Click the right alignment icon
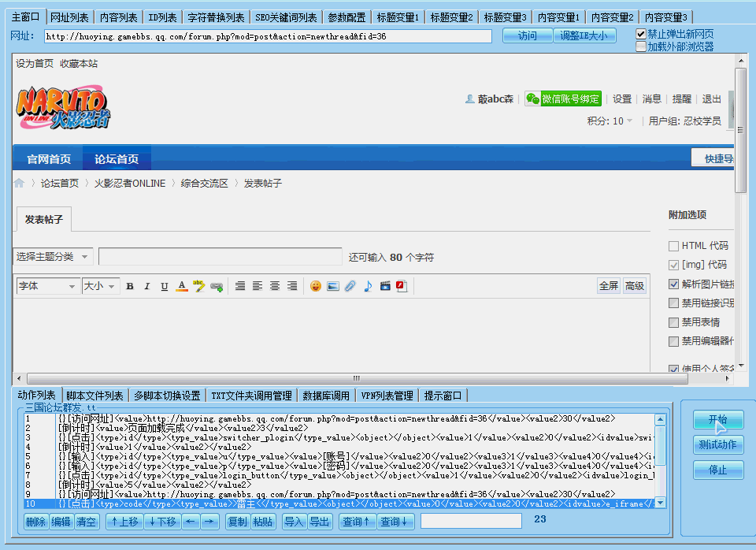756x550 pixels. point(292,286)
